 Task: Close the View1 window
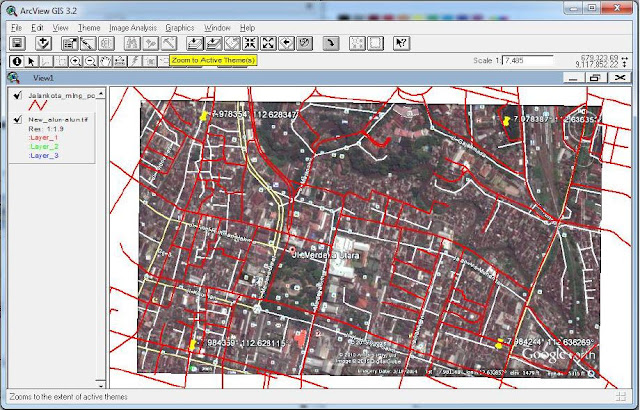620,78
